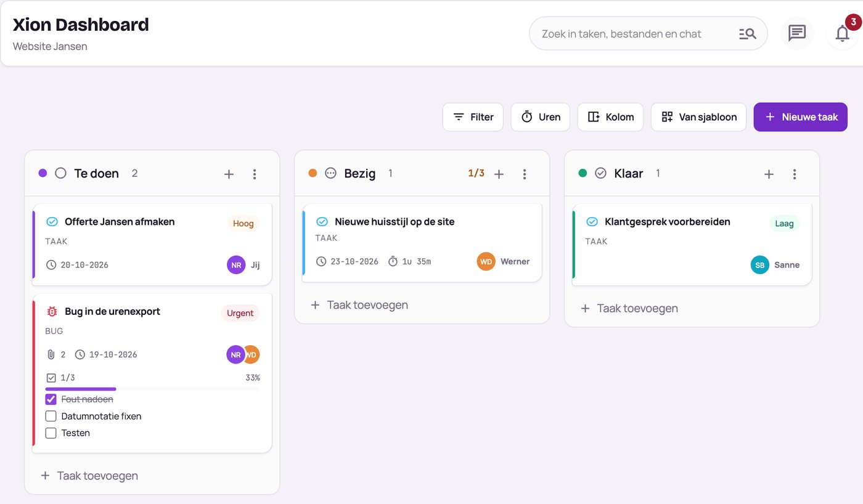Click the purple color dot of Te doen
Viewport: 863px width, 504px height.
pos(43,173)
